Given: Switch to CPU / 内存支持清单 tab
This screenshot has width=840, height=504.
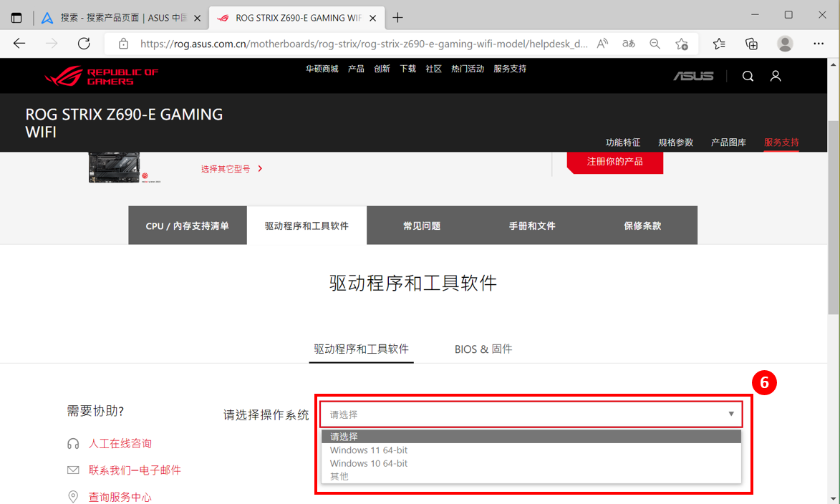Looking at the screenshot, I should 188,226.
